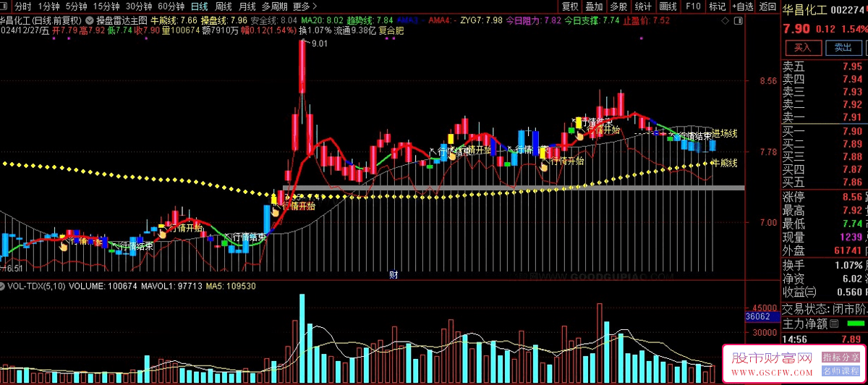Click the 返回 back button
868x385 pixels.
point(767,7)
